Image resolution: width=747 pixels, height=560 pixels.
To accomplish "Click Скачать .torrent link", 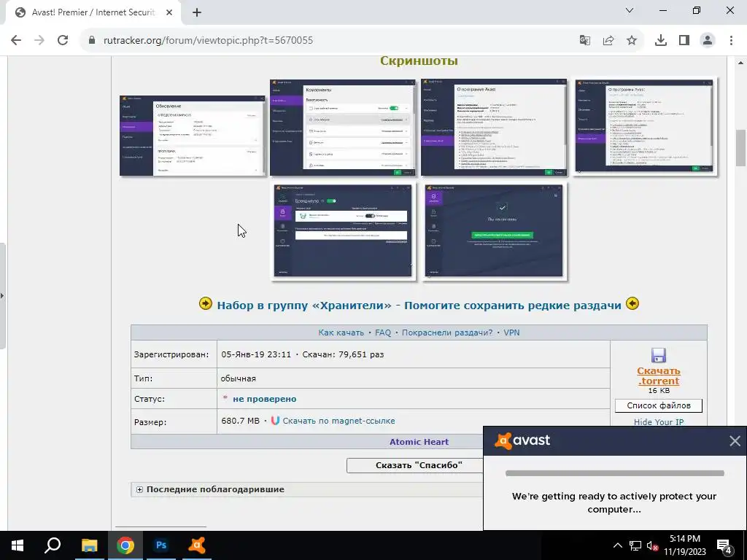I will pos(659,376).
